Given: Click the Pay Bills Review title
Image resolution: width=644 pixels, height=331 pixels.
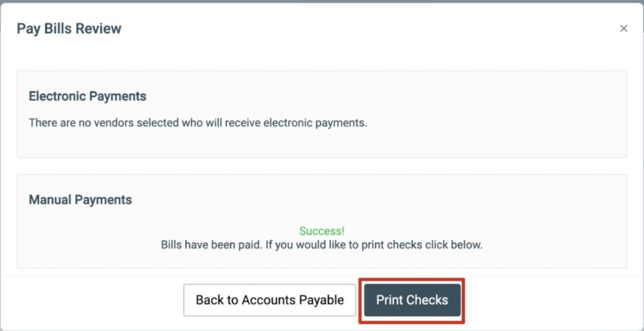Looking at the screenshot, I should pyautogui.click(x=69, y=28).
